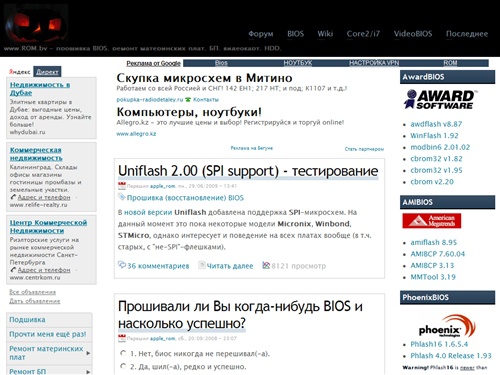This screenshot has width=500, height=375.
Task: Click phone icon by relife-realty Адрес и телефон
Action: (x=13, y=197)
